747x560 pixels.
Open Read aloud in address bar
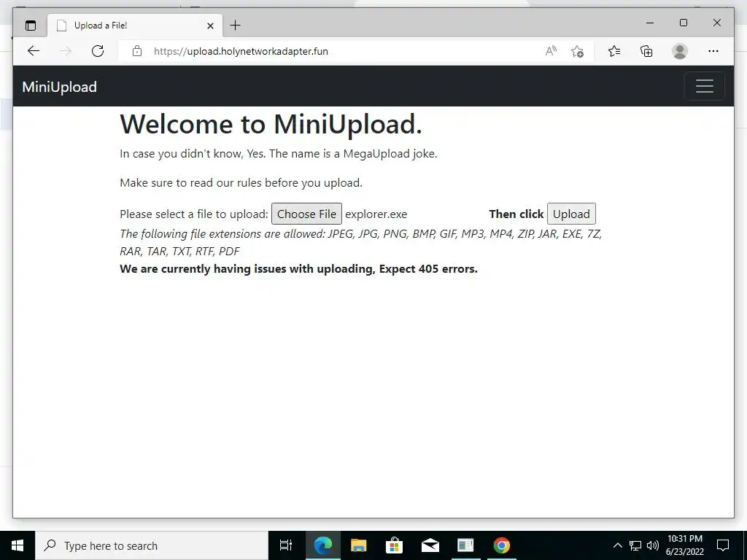pos(551,51)
